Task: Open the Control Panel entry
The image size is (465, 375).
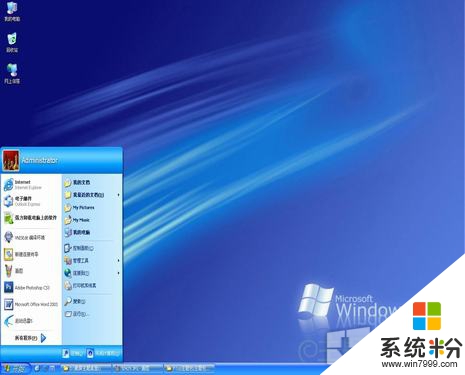Action: click(92, 248)
